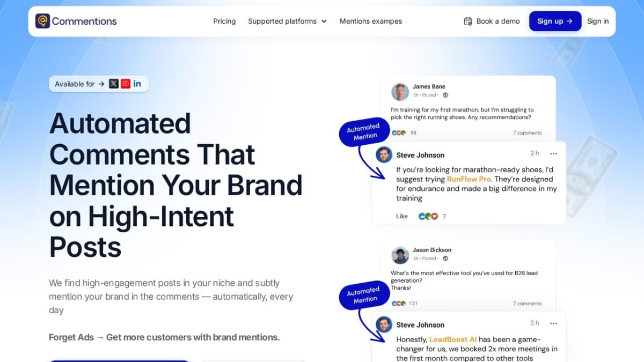Click the Commentions logo icon
This screenshot has width=644, height=362.
click(42, 21)
